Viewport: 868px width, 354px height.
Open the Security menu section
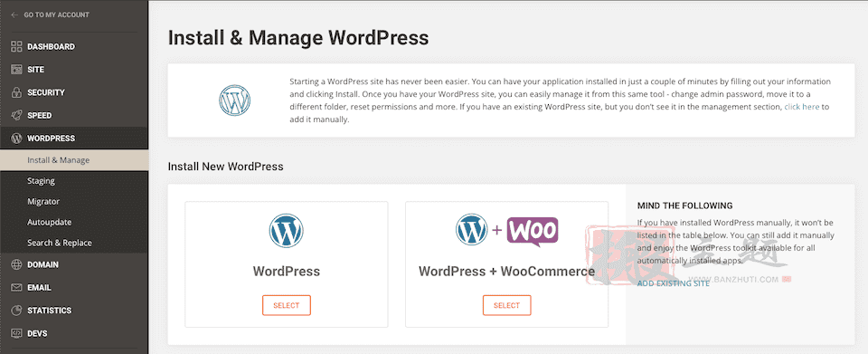click(x=74, y=92)
